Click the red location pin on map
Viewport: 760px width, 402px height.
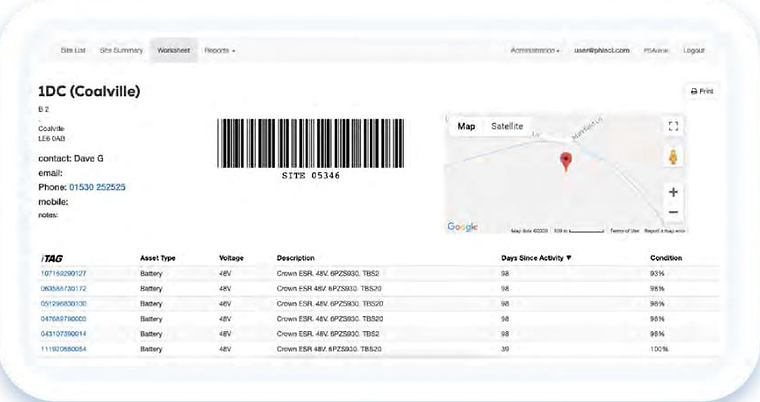click(566, 161)
